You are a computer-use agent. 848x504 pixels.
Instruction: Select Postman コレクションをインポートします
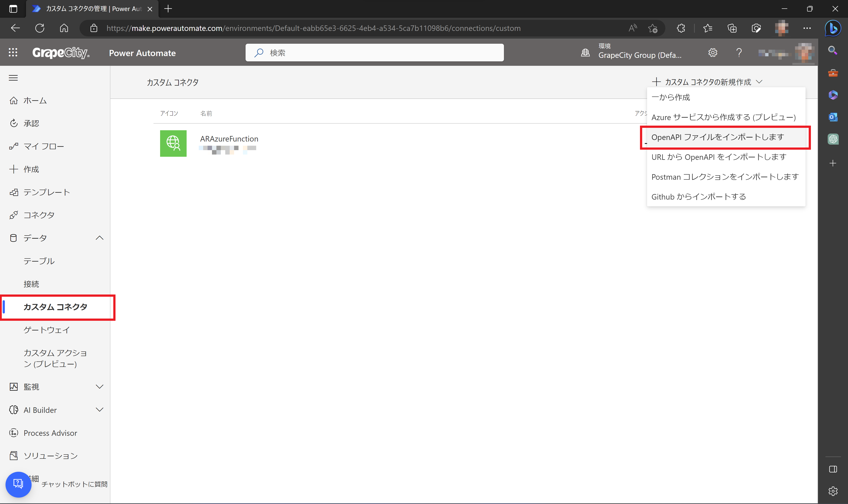click(x=726, y=177)
